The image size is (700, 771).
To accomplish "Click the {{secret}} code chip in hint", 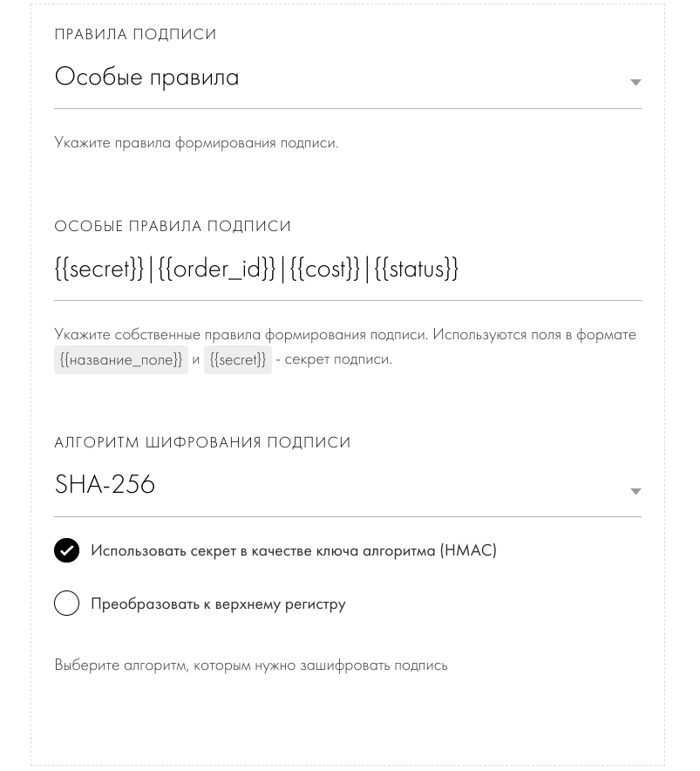I will click(x=238, y=360).
